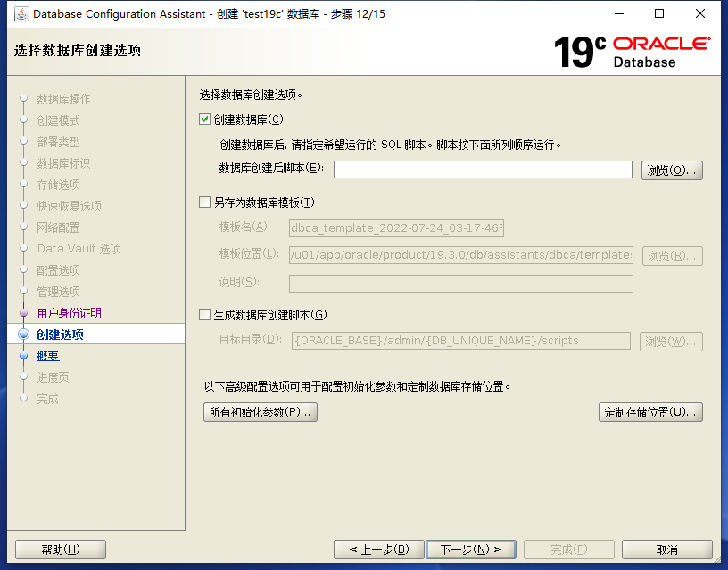Click the 网络配置 step in the sidebar

pos(59,227)
